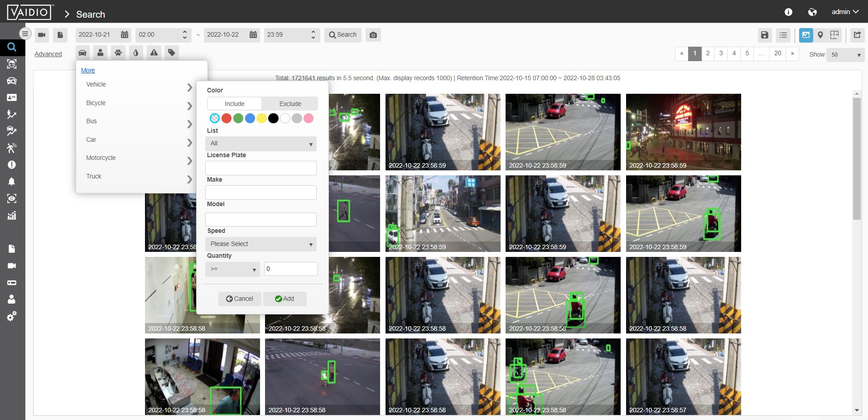Select the Include color mode toggle
868x420 pixels.
pos(235,104)
